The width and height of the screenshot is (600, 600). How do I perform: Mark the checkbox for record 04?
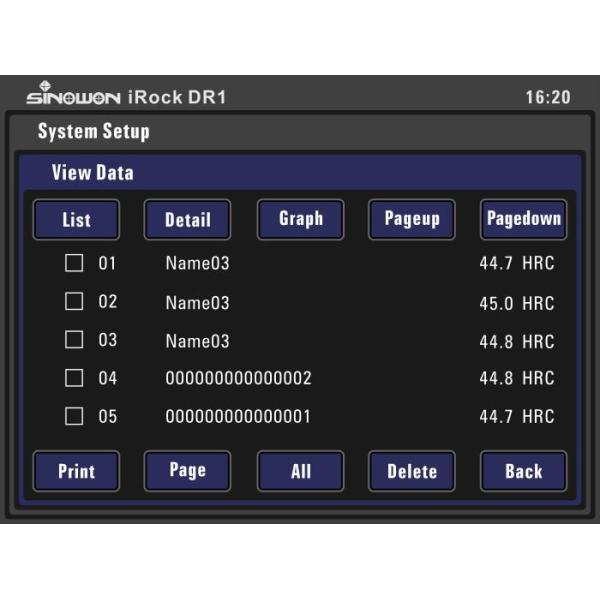[74, 378]
